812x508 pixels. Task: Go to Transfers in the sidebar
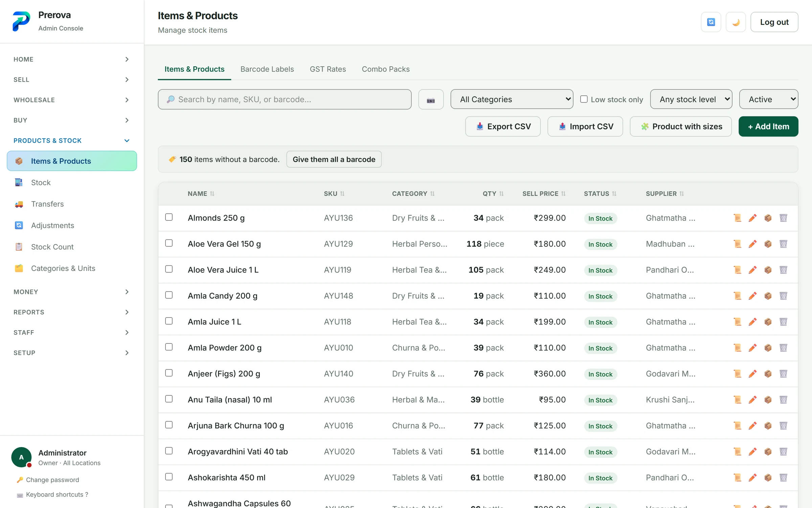coord(72,204)
